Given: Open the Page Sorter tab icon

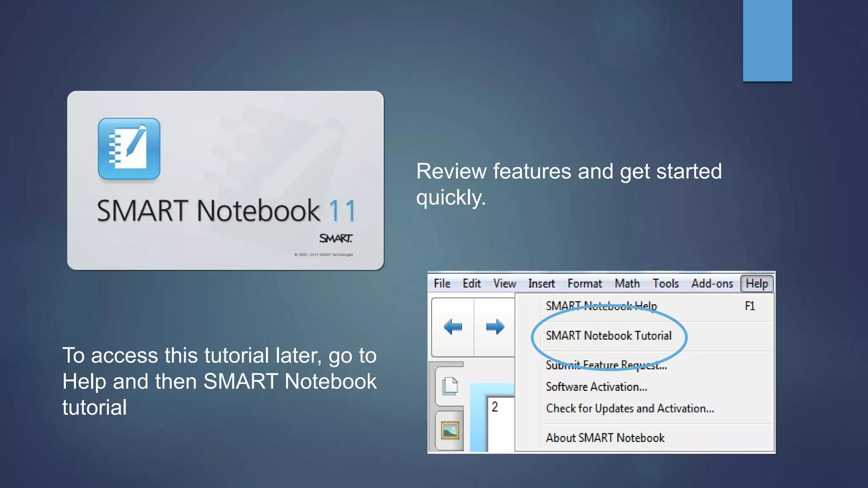Looking at the screenshot, I should pos(450,386).
